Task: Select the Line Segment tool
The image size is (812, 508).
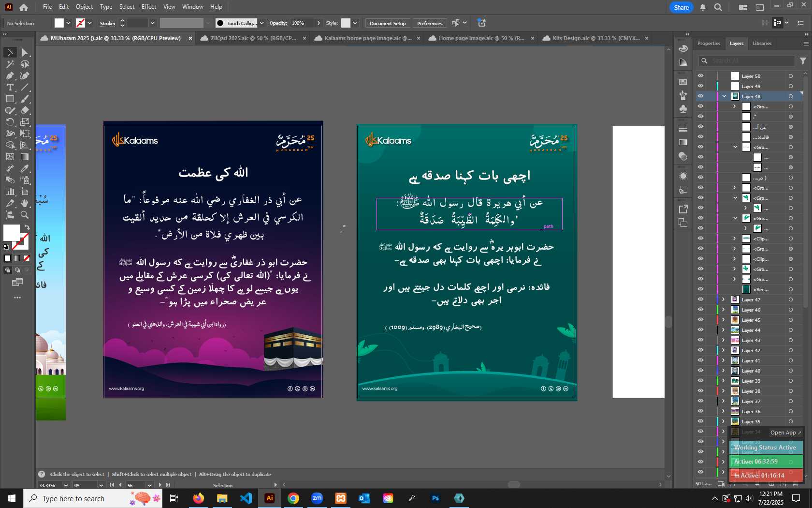Action: point(25,87)
